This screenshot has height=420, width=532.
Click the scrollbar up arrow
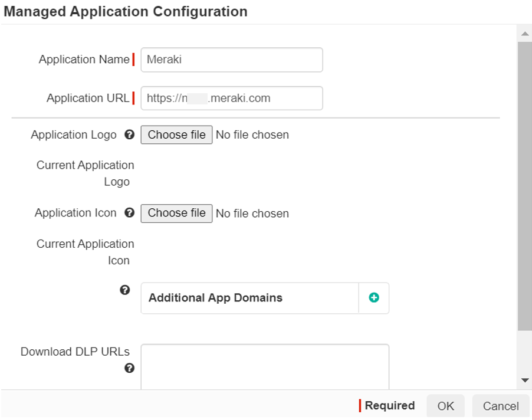526,32
